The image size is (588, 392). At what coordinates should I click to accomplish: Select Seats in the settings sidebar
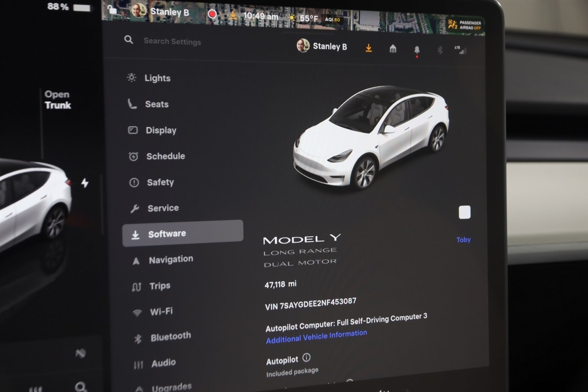pos(157,104)
